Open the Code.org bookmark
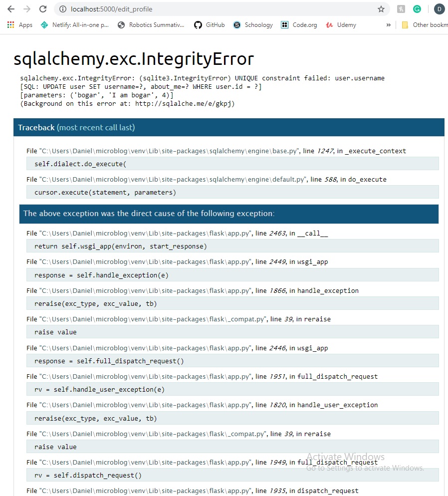The image size is (448, 496). click(x=299, y=25)
